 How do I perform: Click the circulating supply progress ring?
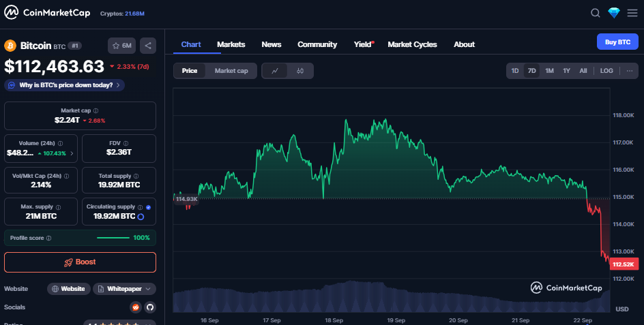click(141, 217)
